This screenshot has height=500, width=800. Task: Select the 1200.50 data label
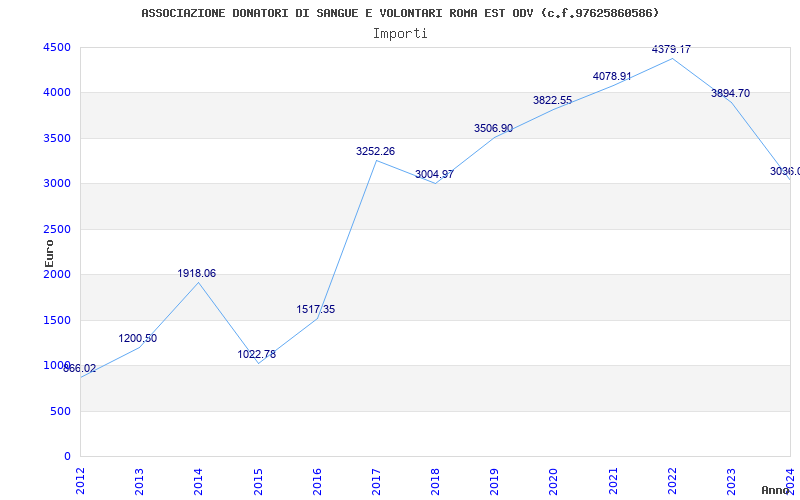coord(138,338)
